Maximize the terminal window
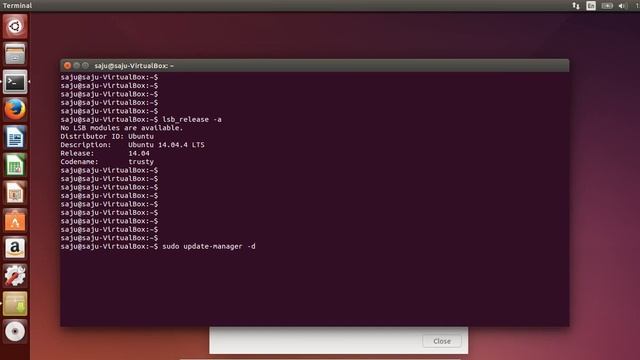The width and height of the screenshot is (640, 360). click(x=85, y=65)
